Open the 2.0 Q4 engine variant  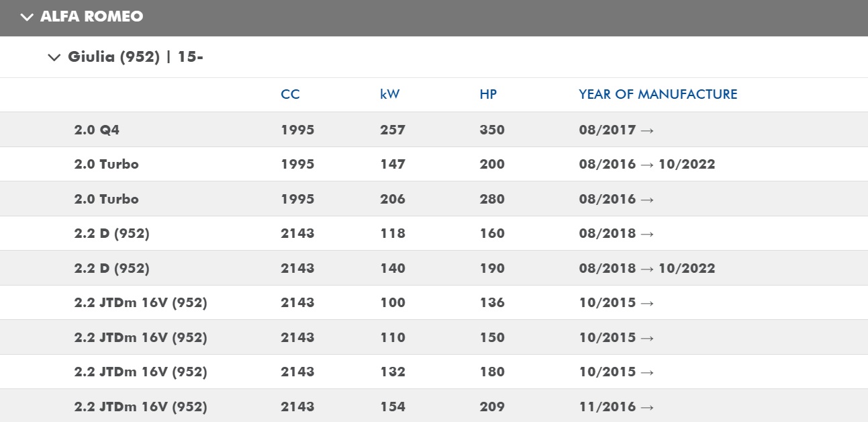97,130
